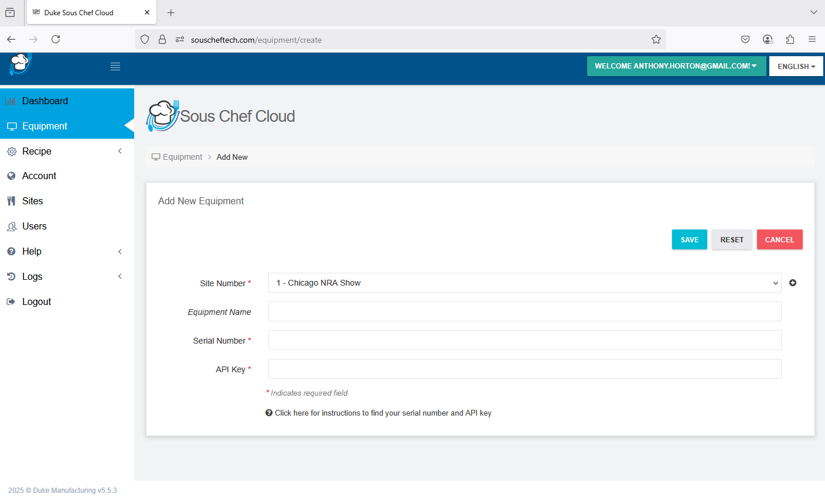Bookmark page with star icon

656,39
